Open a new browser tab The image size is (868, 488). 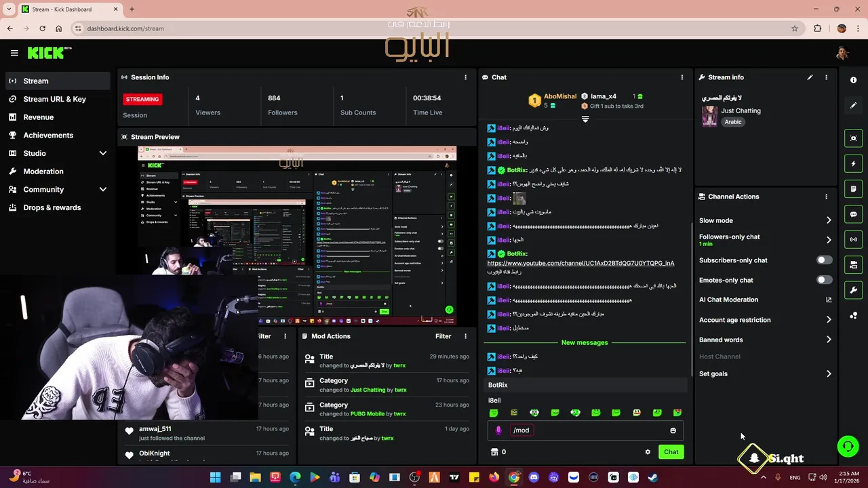point(132,9)
